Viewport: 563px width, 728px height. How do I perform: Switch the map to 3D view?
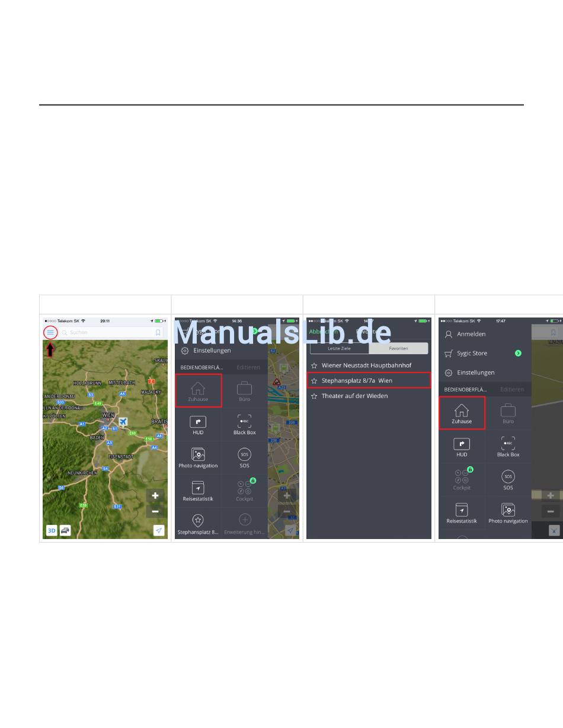click(x=52, y=530)
